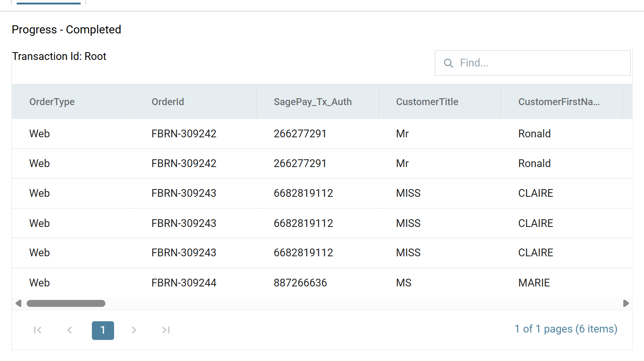Image resolution: width=644 pixels, height=361 pixels.
Task: Sort by CustomerFirstNa... column header
Action: [562, 102]
